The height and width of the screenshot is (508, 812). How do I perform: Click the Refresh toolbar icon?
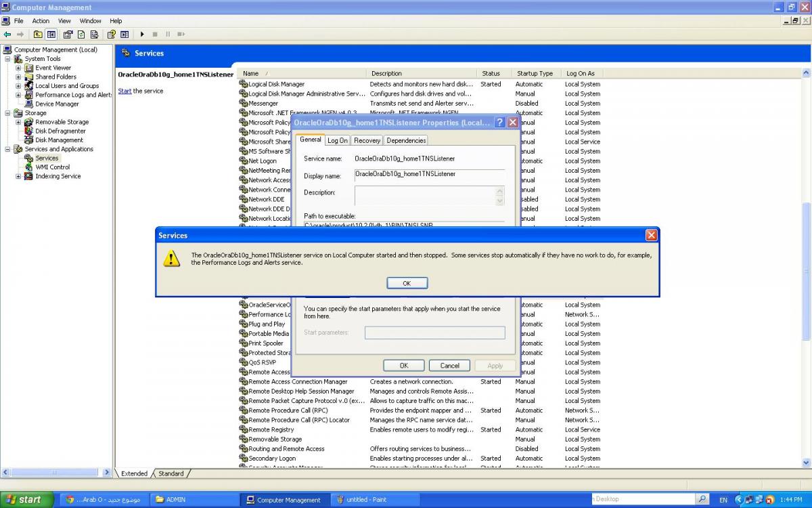81,34
